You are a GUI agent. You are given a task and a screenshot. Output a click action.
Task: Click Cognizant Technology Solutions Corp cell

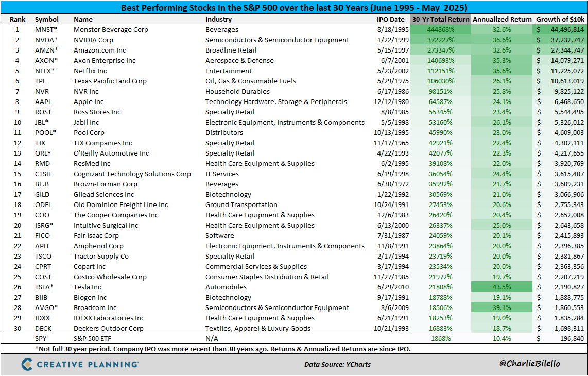pyautogui.click(x=132, y=174)
